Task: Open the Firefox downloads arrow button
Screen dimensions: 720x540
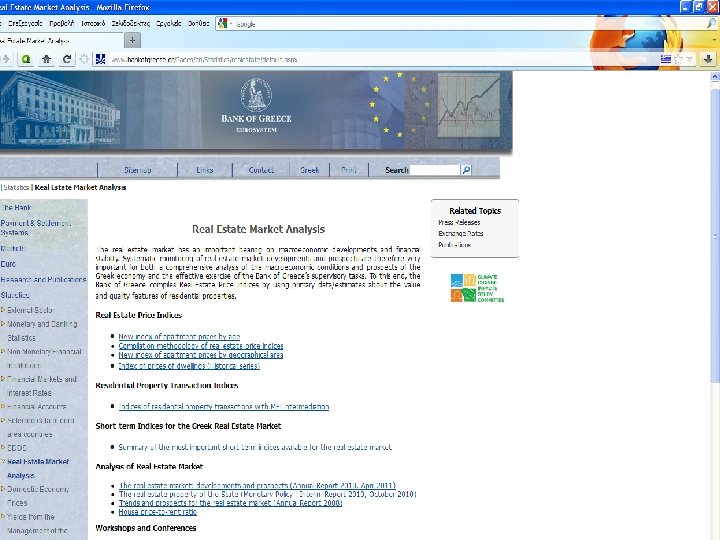Action: [x=708, y=59]
